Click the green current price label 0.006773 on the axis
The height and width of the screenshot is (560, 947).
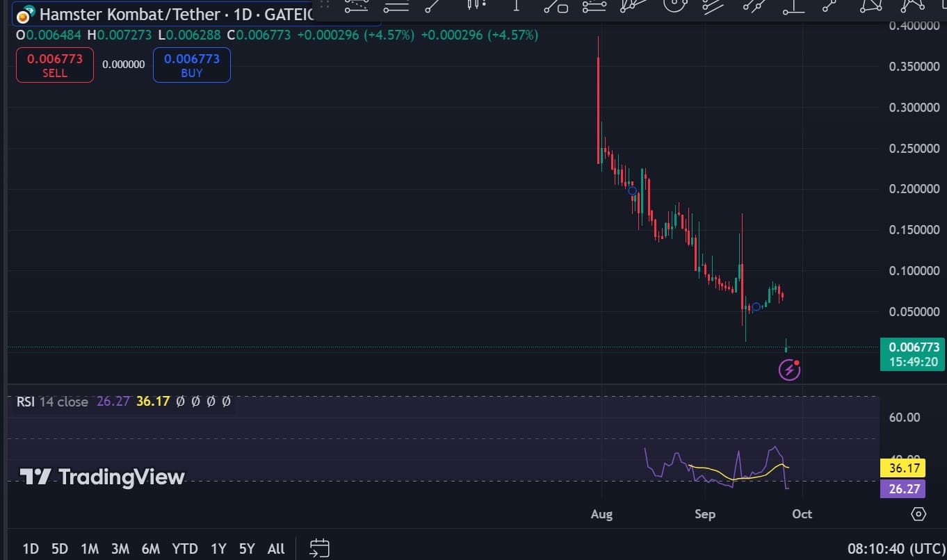click(x=912, y=347)
